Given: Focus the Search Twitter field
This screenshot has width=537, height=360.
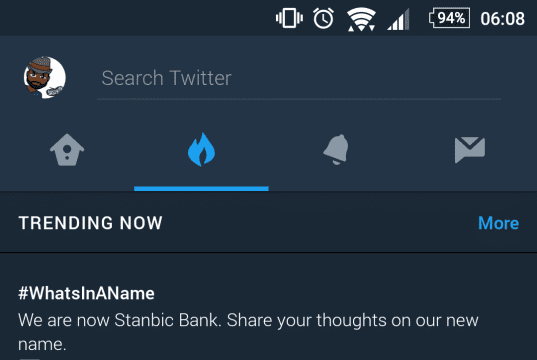Looking at the screenshot, I should [x=299, y=78].
